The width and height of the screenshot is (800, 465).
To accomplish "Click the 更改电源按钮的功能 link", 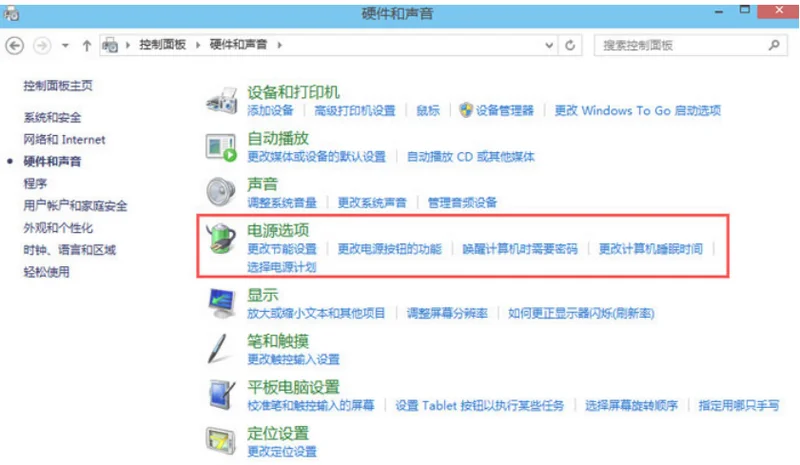I will pyautogui.click(x=389, y=249).
